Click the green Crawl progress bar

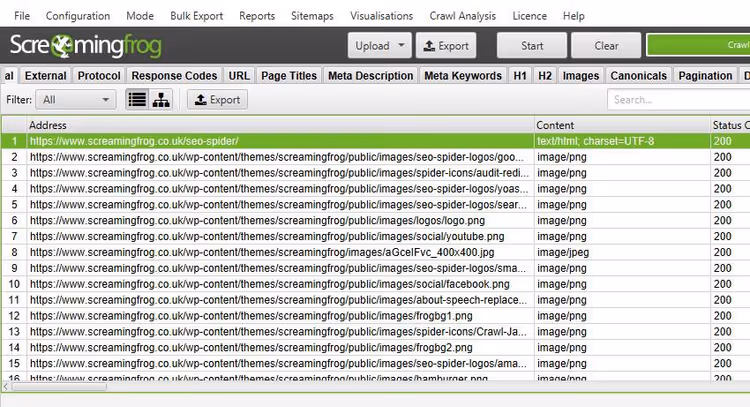(x=698, y=45)
